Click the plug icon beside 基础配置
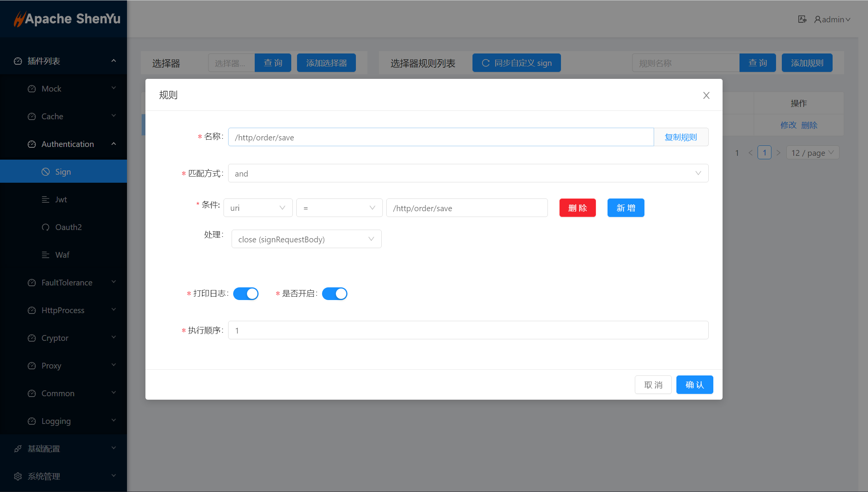Viewport: 868px width, 492px height. click(x=18, y=449)
